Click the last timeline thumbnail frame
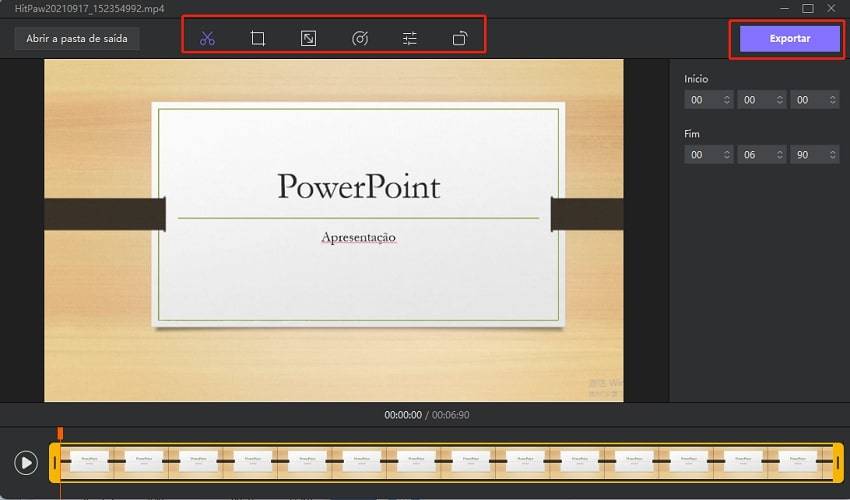This screenshot has width=850, height=500. 797,462
